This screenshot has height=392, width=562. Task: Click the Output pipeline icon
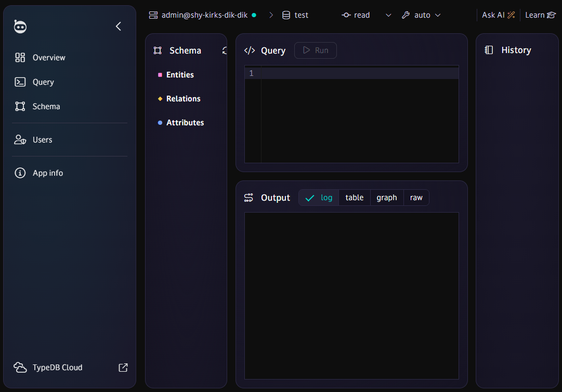coord(248,198)
